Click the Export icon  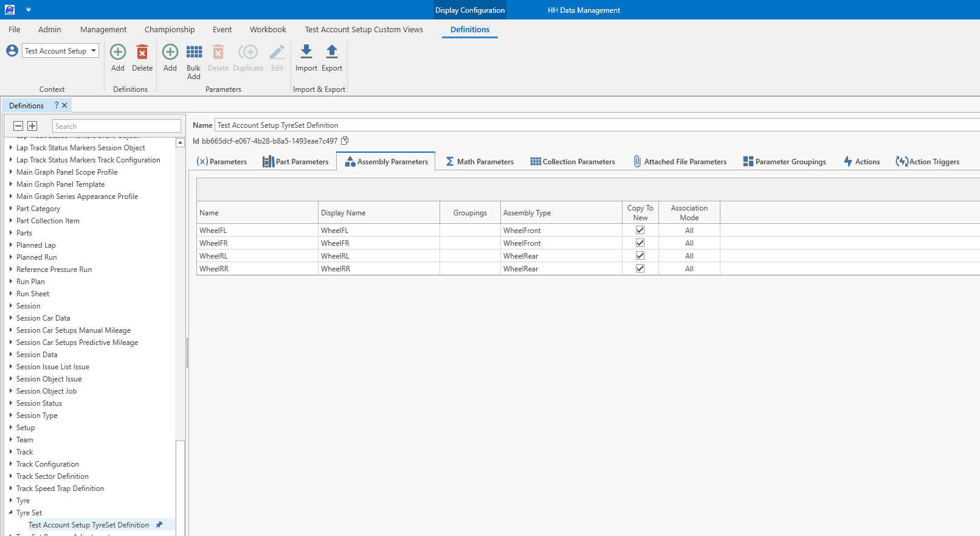coord(332,52)
